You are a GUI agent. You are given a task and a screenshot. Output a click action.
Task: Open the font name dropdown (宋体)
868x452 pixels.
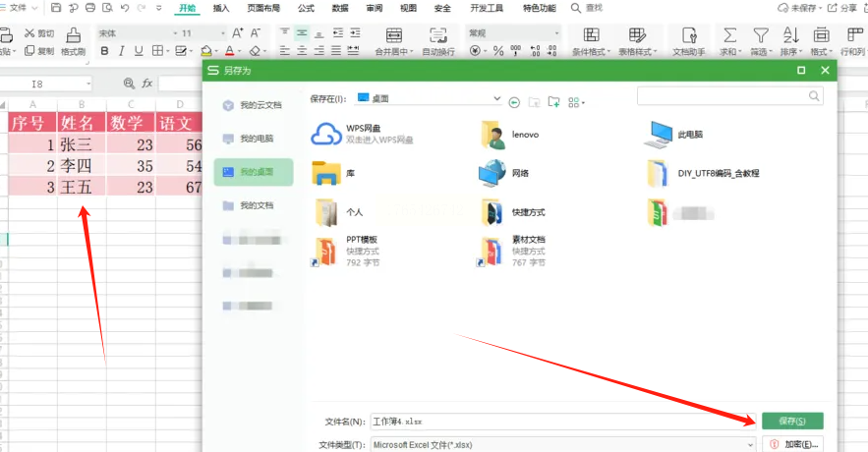(x=175, y=33)
